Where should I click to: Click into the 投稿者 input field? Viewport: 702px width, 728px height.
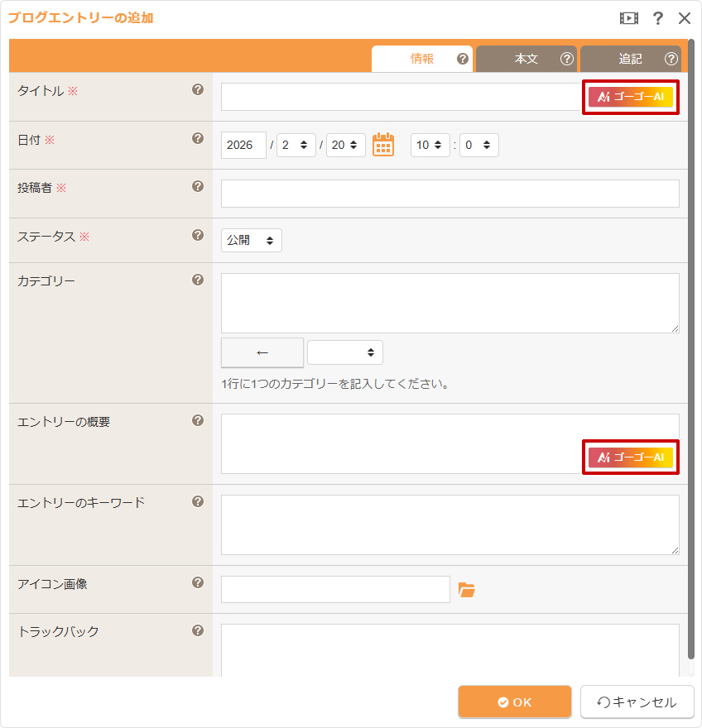(x=450, y=194)
